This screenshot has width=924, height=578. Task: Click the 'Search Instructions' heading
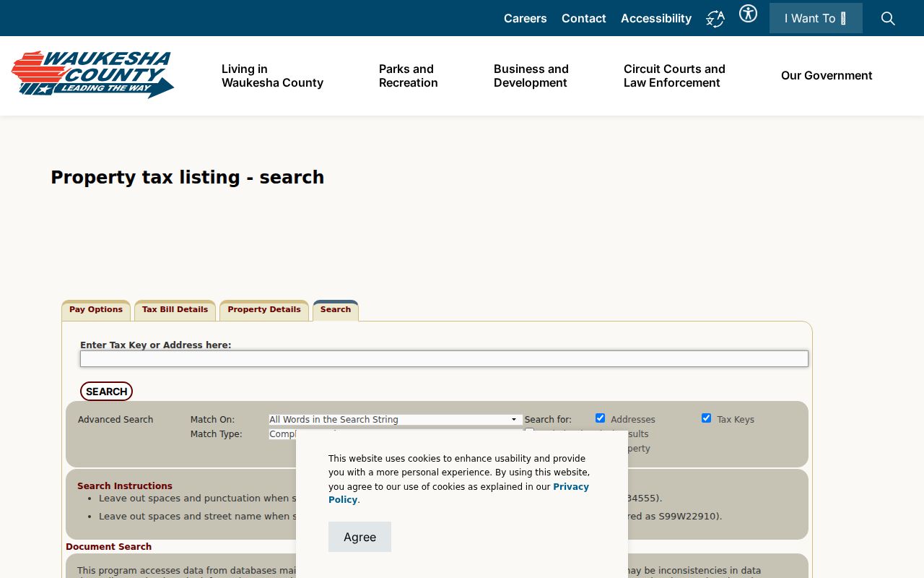125,486
